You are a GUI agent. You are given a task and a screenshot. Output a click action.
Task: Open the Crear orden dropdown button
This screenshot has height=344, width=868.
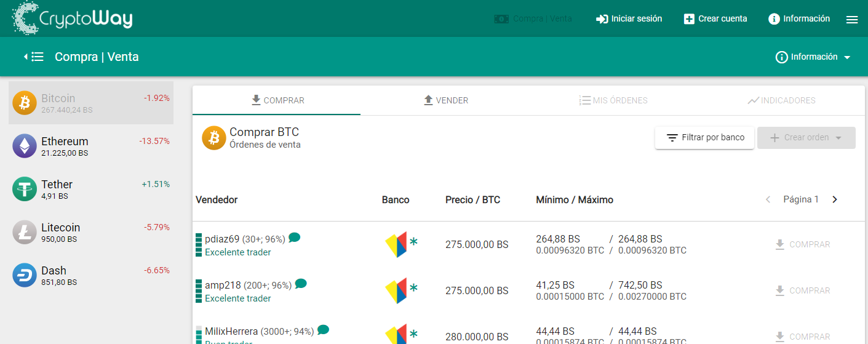pyautogui.click(x=806, y=137)
